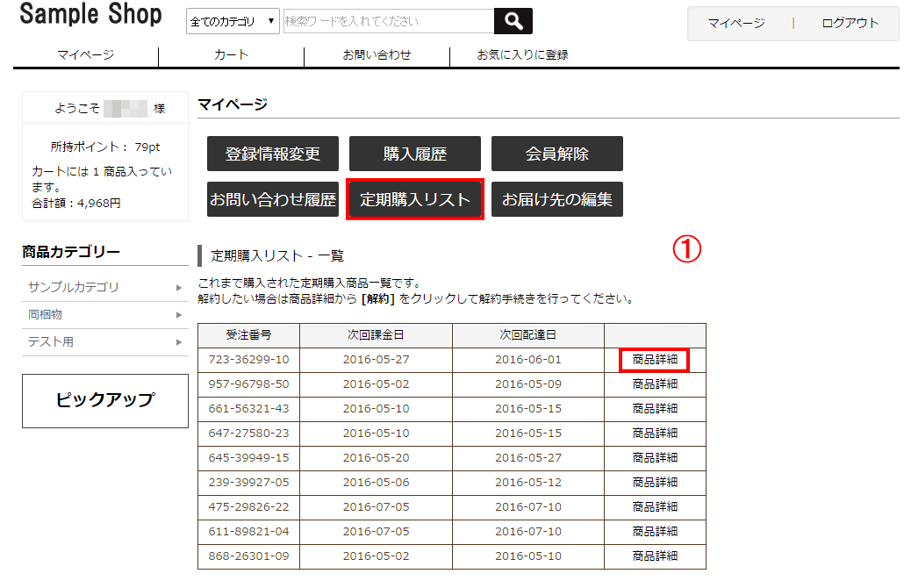Click order number 957-96798-50
The image size is (911, 588).
tap(248, 384)
